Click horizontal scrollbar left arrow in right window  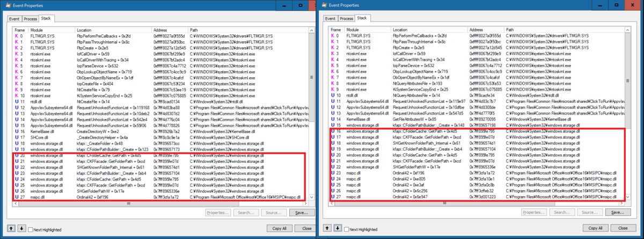pyautogui.click(x=333, y=204)
